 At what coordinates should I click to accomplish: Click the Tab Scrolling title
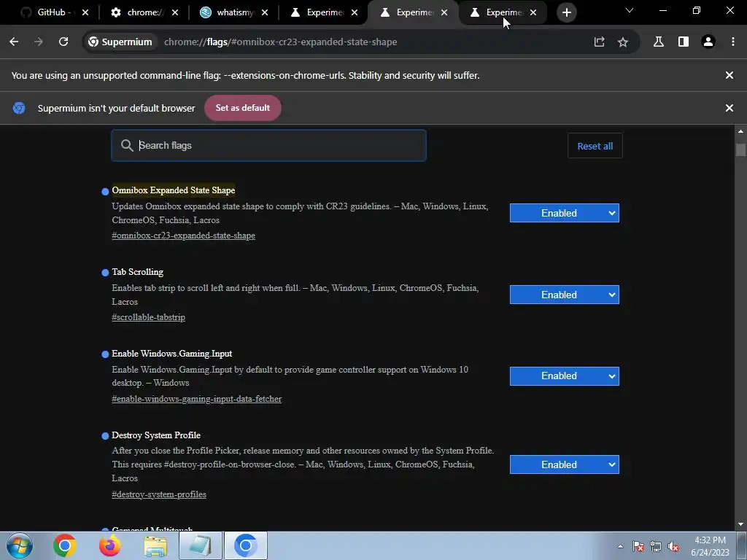[x=138, y=272]
